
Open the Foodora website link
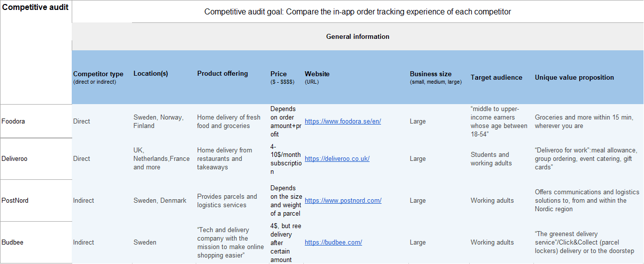(343, 122)
